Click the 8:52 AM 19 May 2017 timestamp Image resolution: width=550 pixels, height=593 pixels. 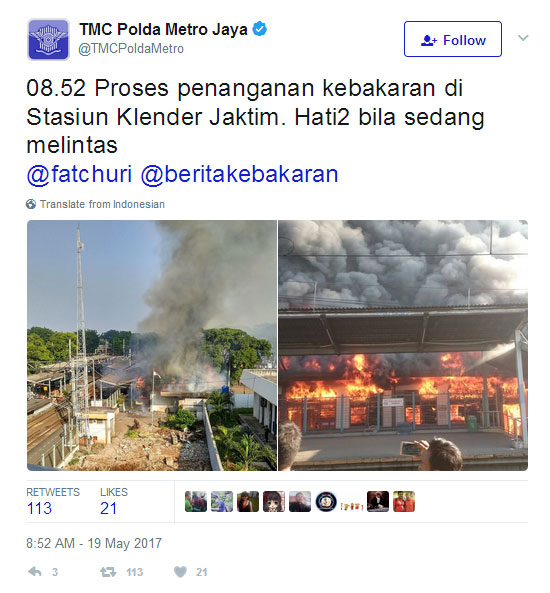(94, 543)
